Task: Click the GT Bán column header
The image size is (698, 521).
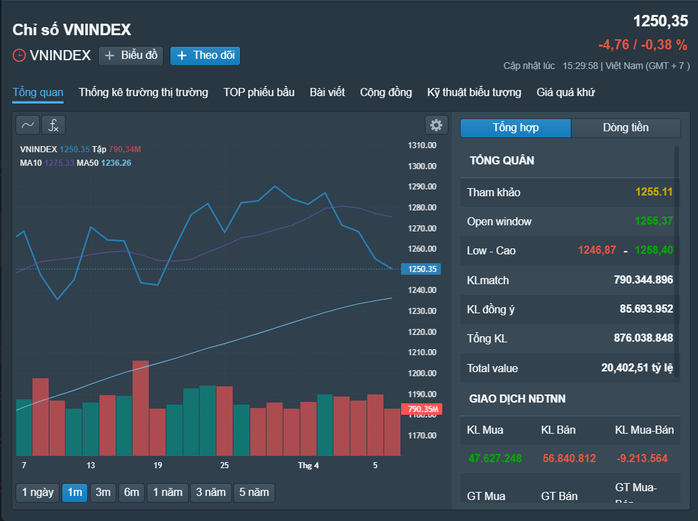Action: [x=559, y=496]
